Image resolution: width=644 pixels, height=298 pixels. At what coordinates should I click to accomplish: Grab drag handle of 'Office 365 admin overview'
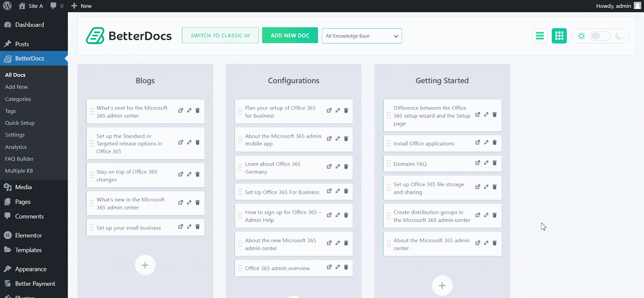[240, 268]
